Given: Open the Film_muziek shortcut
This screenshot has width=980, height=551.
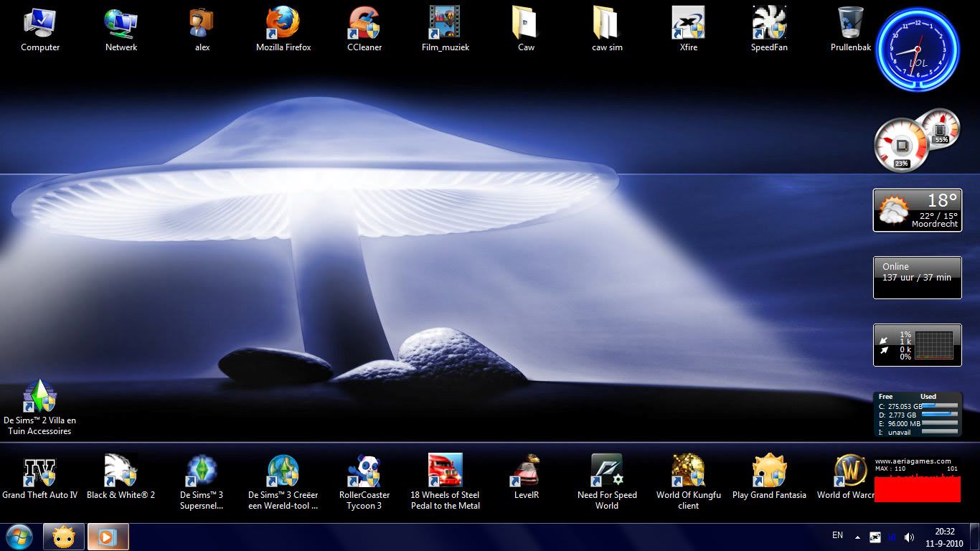Looking at the screenshot, I should pyautogui.click(x=446, y=29).
